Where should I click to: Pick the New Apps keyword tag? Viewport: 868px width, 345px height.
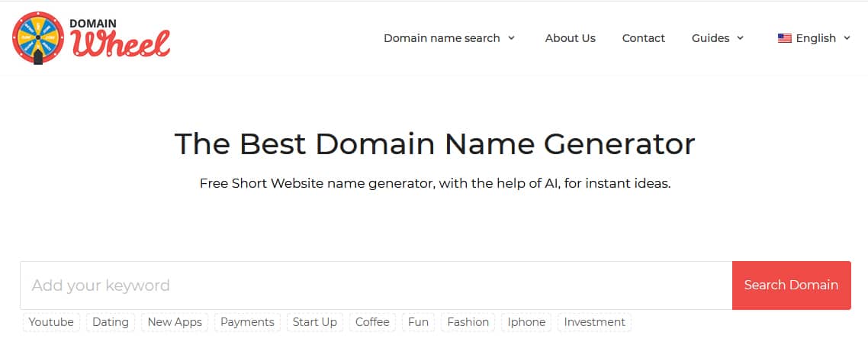pos(175,322)
